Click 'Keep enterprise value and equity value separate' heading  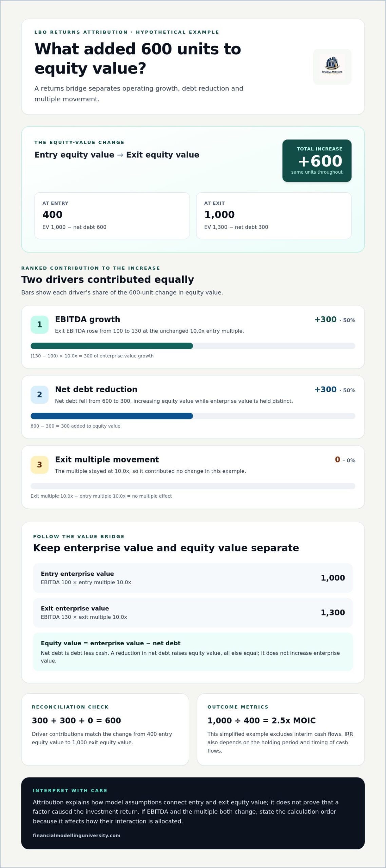(166, 548)
